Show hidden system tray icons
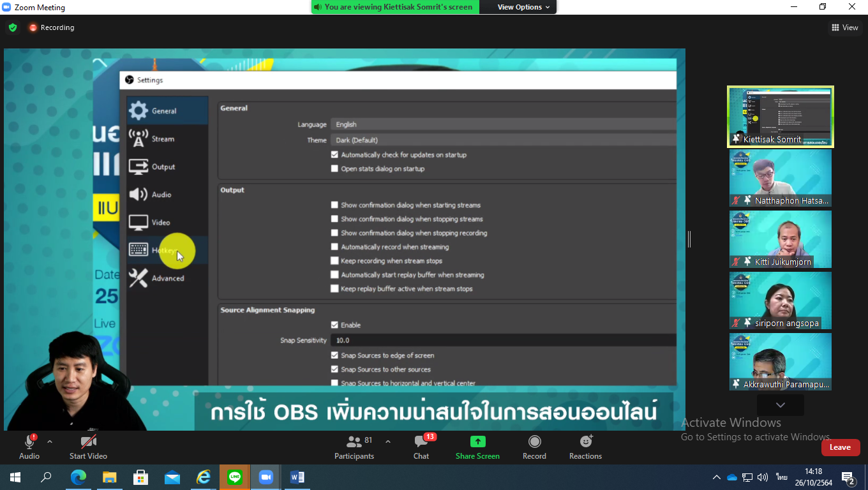This screenshot has width=868, height=490. click(x=716, y=477)
